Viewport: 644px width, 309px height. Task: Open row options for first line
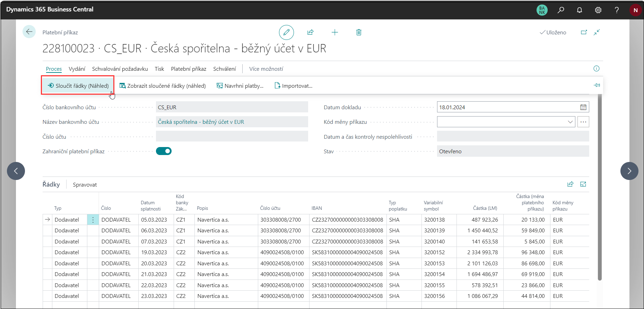tap(93, 220)
